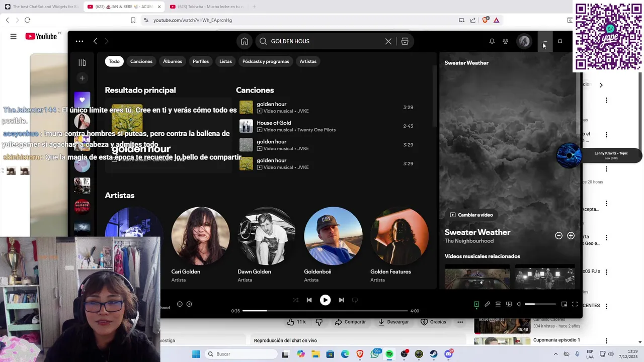Screen dimensions: 644x362
Task: Open Spotify three-dot main menu
Action: pos(79,41)
